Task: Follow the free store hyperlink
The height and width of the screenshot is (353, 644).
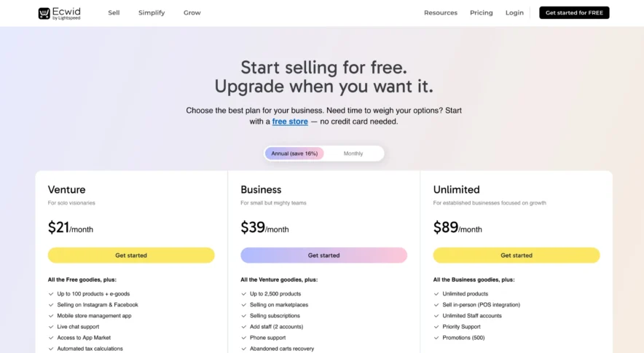Action: tap(290, 122)
